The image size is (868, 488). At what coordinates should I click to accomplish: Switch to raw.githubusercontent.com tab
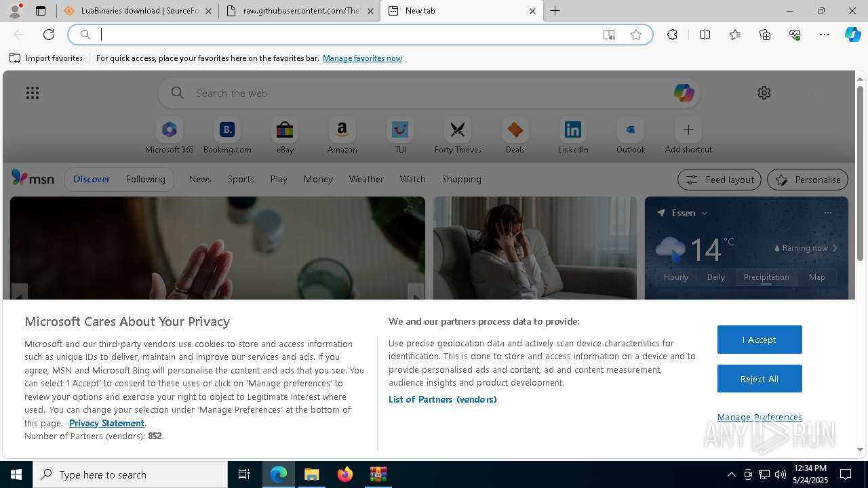click(x=301, y=11)
